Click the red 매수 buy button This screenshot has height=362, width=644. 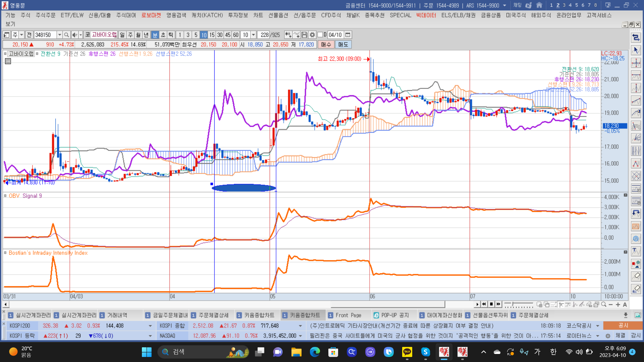[326, 45]
